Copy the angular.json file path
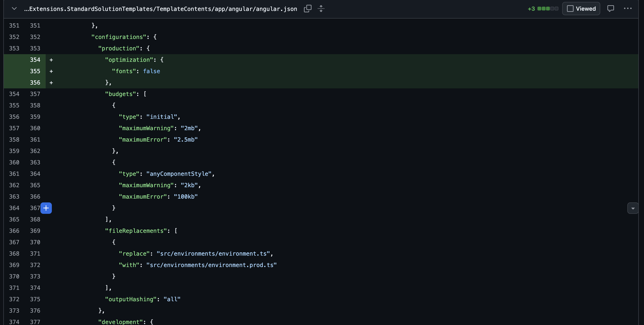The image size is (644, 325). 307,9
